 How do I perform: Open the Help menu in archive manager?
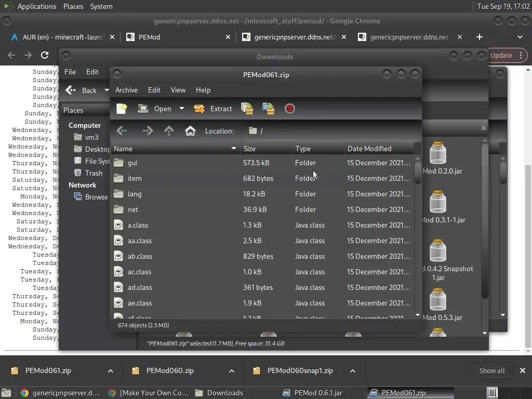click(x=203, y=90)
